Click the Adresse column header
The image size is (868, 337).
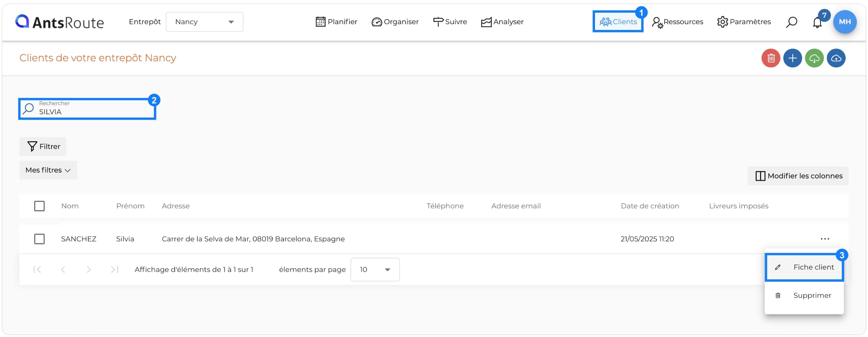(176, 206)
